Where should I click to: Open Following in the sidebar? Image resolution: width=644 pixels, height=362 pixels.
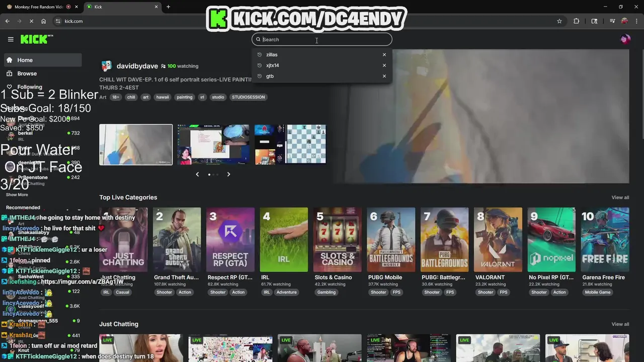43,87
